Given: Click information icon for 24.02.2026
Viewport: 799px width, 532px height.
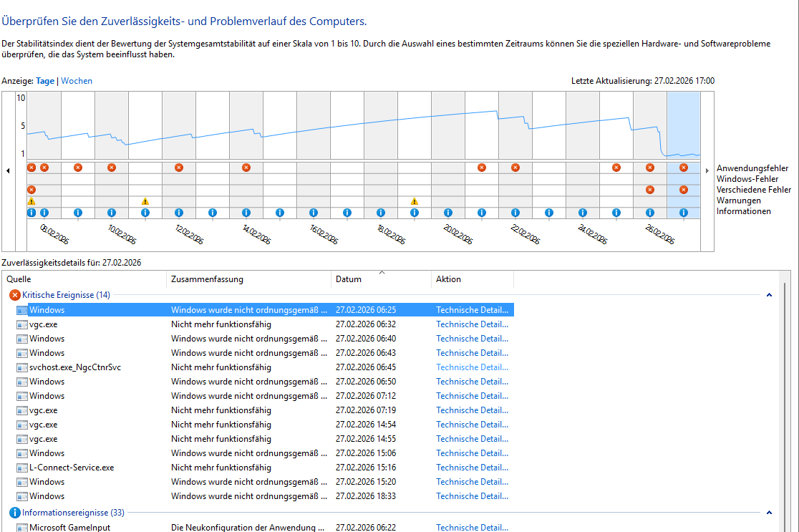Looking at the screenshot, I should pos(583,213).
